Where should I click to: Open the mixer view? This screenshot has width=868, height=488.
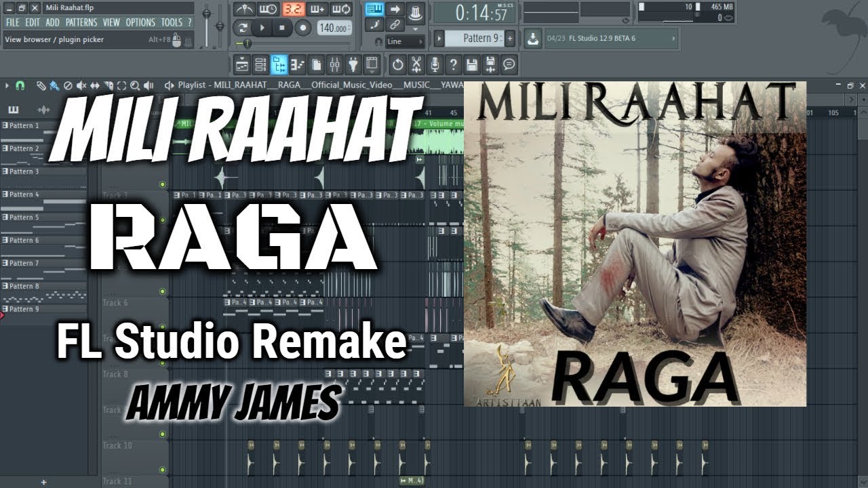[334, 65]
